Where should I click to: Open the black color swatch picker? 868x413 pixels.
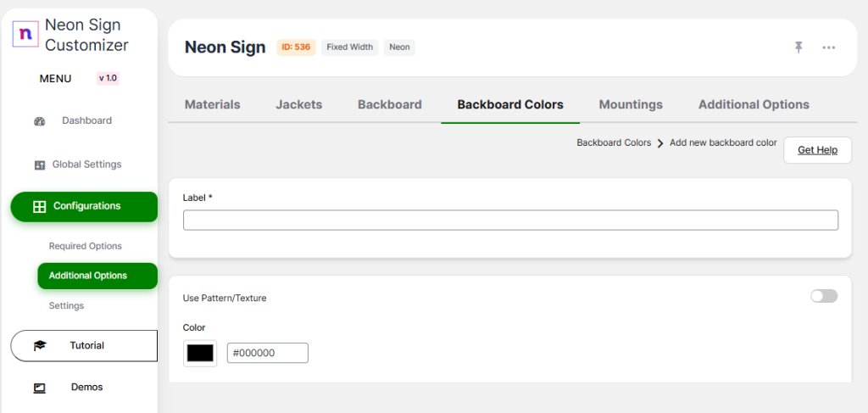pyautogui.click(x=200, y=354)
